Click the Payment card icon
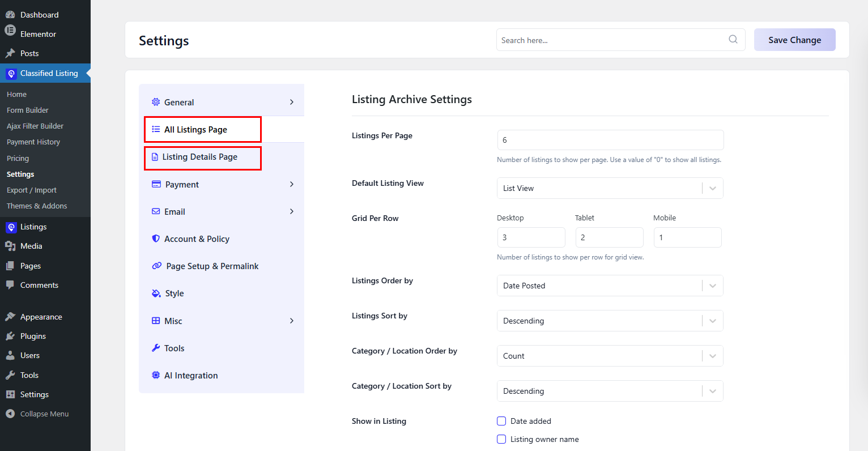Screen dimensions: 868x451 [x=156, y=184]
